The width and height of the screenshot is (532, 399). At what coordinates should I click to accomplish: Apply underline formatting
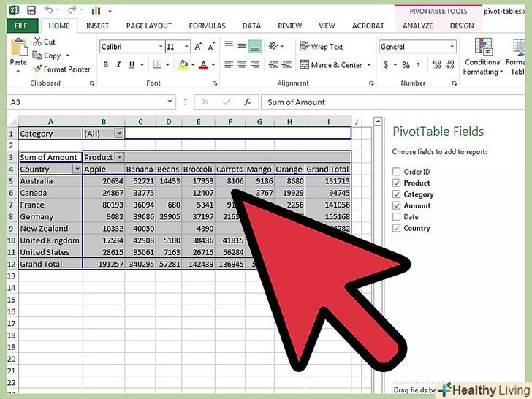[132, 64]
